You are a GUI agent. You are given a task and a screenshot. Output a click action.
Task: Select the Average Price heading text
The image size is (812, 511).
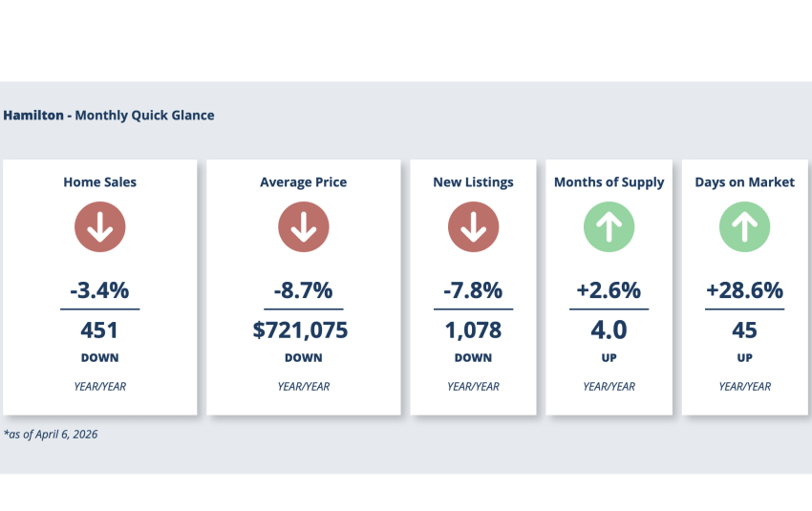coord(303,181)
